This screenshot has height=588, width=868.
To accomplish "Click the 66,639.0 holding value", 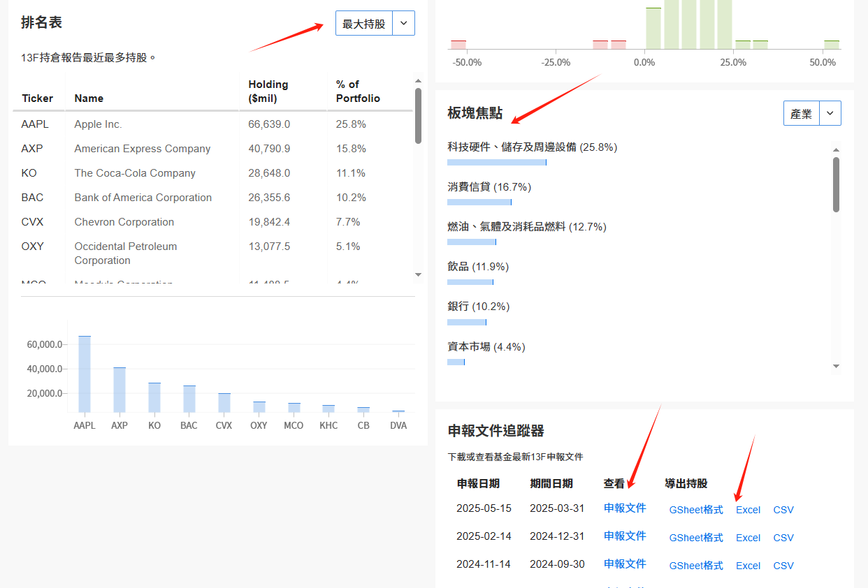I will pyautogui.click(x=269, y=124).
